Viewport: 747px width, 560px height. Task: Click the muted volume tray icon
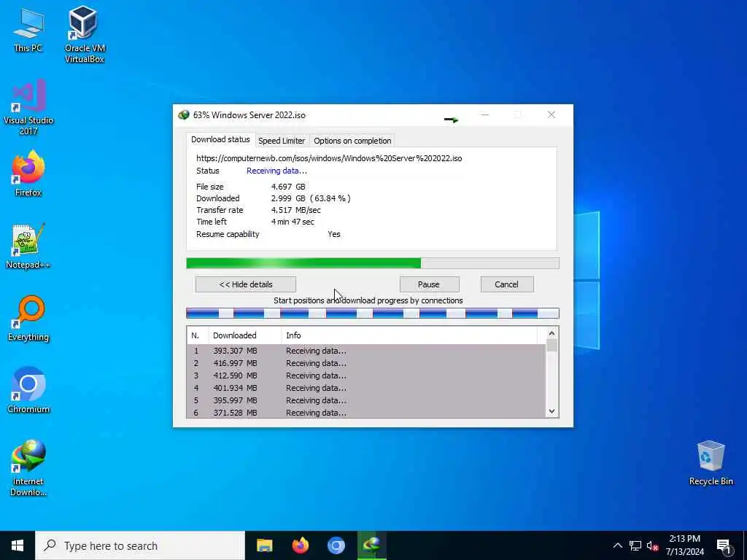652,545
